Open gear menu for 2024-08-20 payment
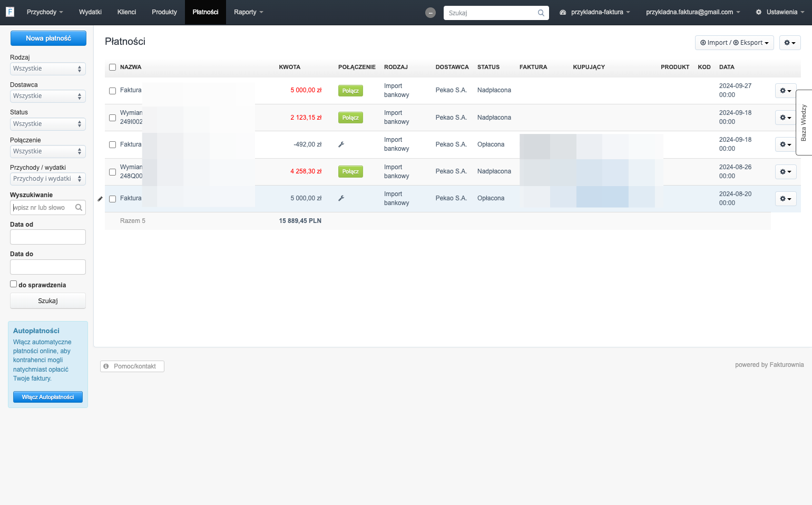The height and width of the screenshot is (505, 812). tap(786, 199)
